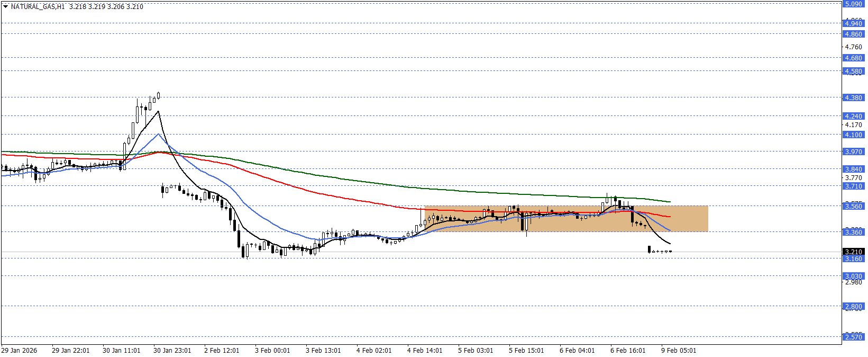The width and height of the screenshot is (868, 357).
Task: Click the 30 Jan 23:01 time label
Action: click(172, 350)
